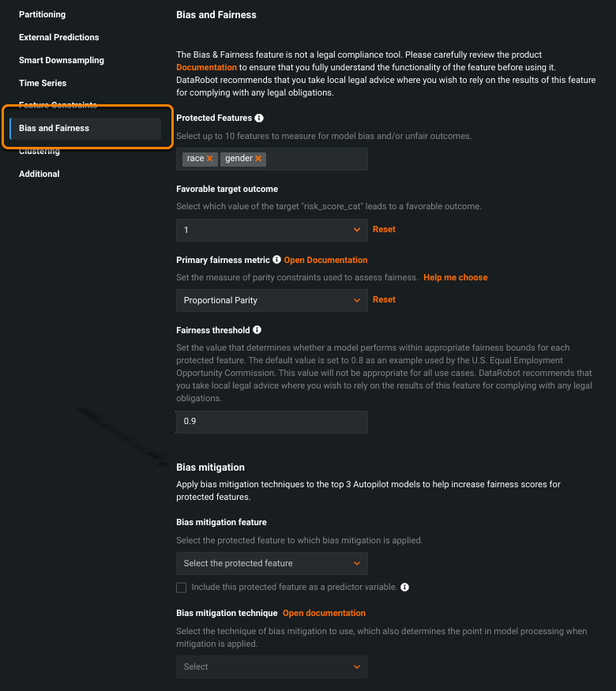The width and height of the screenshot is (616, 691).
Task: Expand the Proportional Parity metric dropdown
Action: (271, 300)
